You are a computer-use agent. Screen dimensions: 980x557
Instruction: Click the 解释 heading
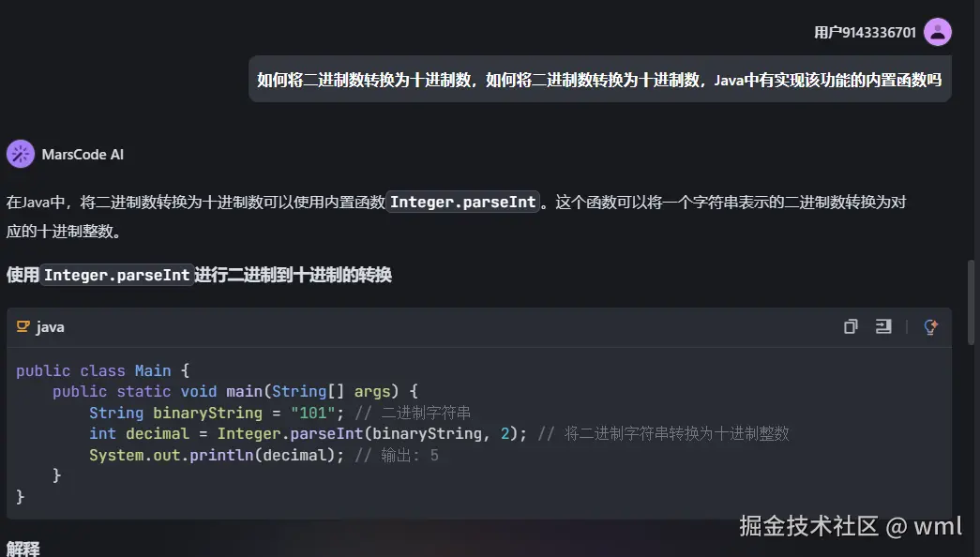(x=23, y=549)
